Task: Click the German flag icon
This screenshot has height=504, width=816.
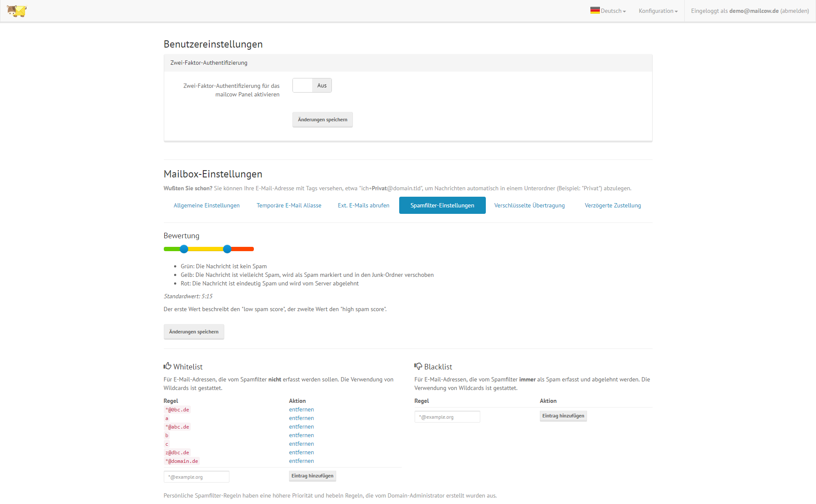Action: coord(595,11)
